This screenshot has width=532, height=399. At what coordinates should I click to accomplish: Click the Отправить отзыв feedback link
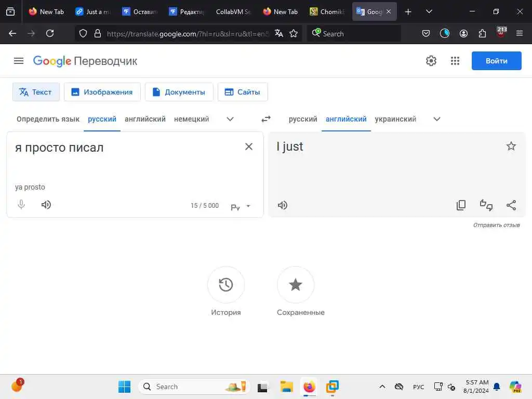pos(496,225)
